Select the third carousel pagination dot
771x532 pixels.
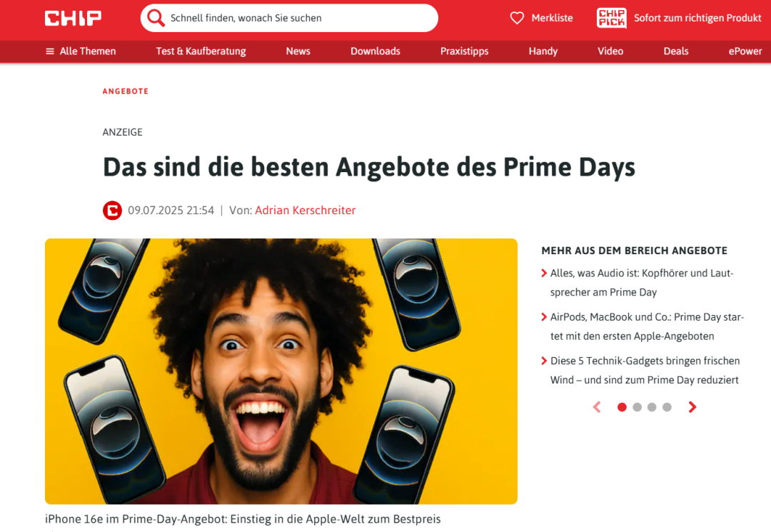coord(652,407)
